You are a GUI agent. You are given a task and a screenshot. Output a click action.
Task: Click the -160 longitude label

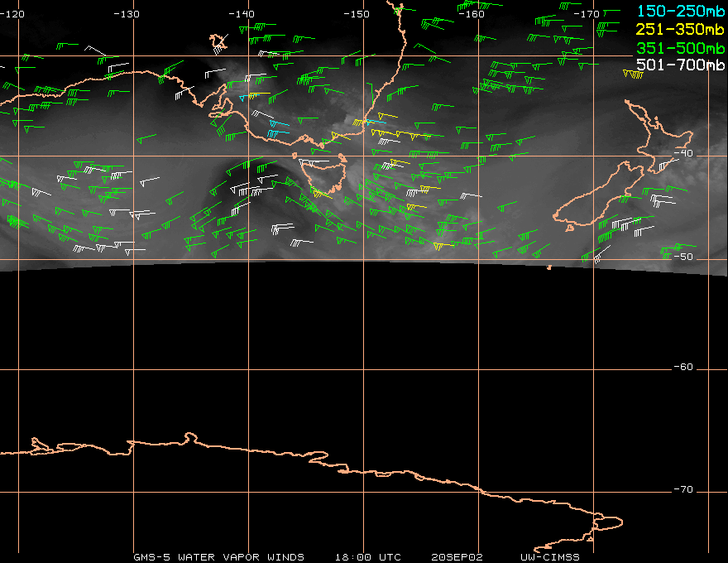[x=472, y=14]
